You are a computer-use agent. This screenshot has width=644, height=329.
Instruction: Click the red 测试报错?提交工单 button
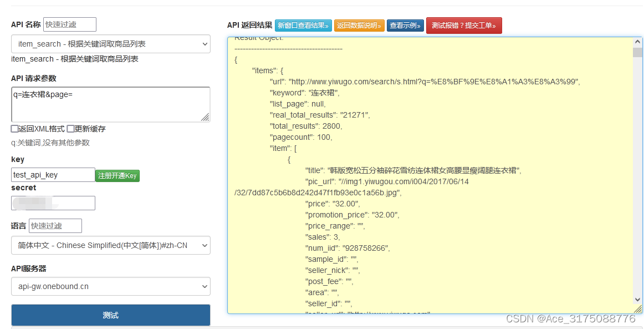click(x=464, y=26)
